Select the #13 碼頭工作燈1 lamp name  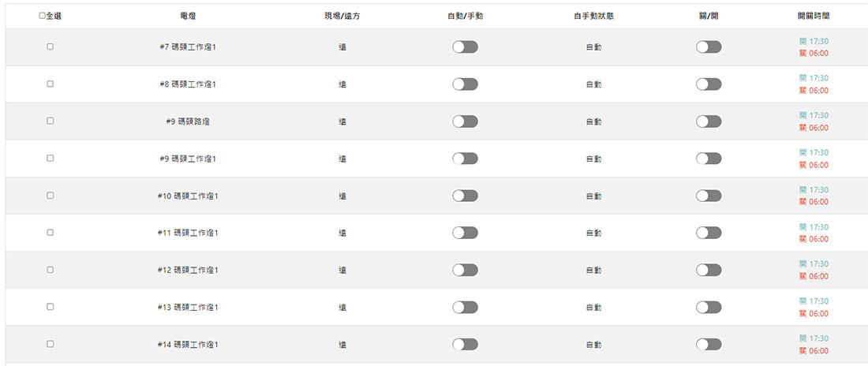[x=188, y=308]
